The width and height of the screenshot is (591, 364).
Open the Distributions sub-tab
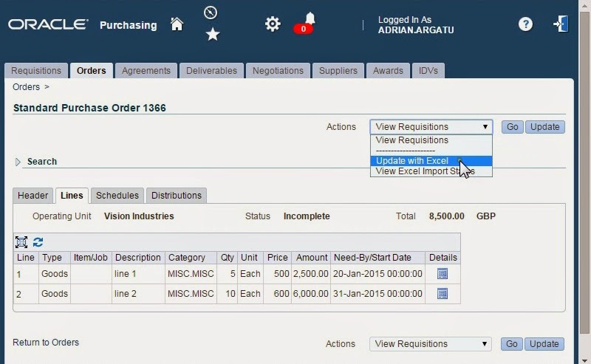tap(177, 196)
